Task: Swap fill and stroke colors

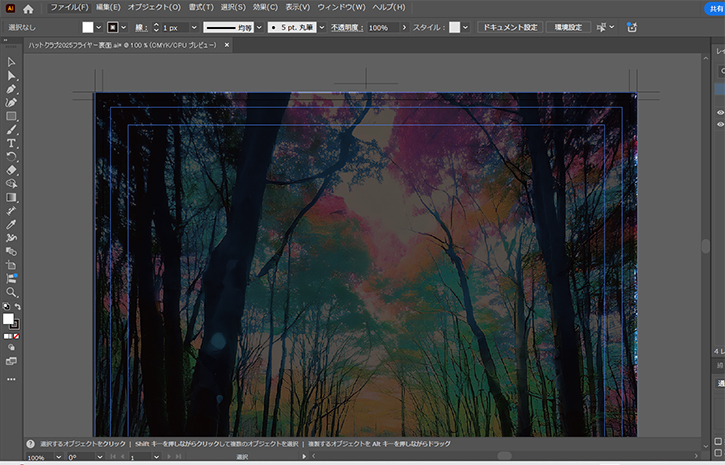Action: click(17, 307)
